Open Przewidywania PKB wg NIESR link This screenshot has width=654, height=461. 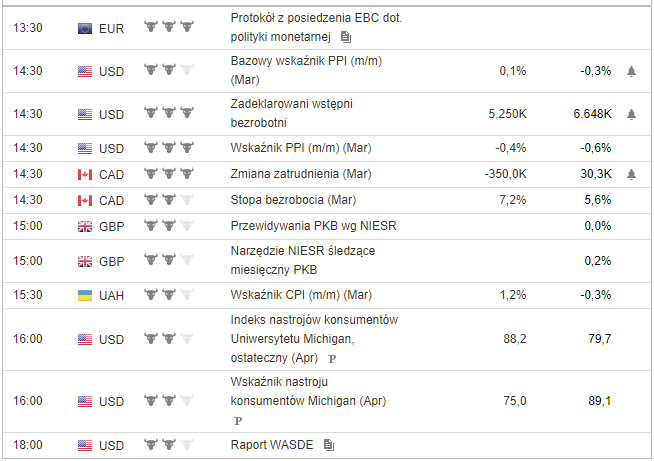point(313,226)
